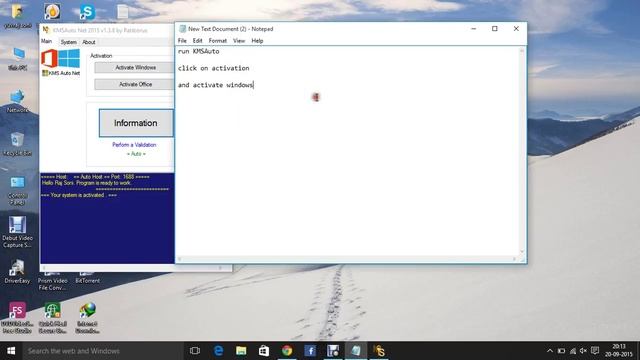Click Notepad's vertical scrollbar
Image resolution: width=640 pixels, height=360 pixels.
(522, 151)
